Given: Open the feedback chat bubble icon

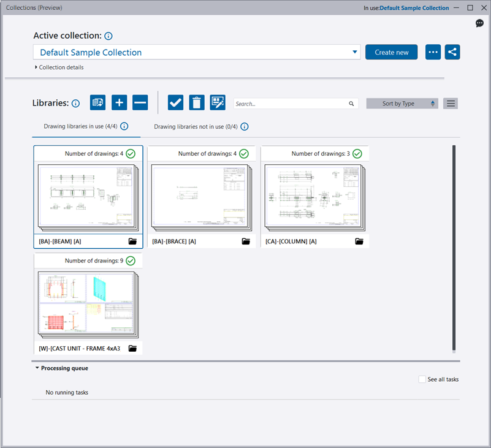Looking at the screenshot, I should (x=480, y=23).
